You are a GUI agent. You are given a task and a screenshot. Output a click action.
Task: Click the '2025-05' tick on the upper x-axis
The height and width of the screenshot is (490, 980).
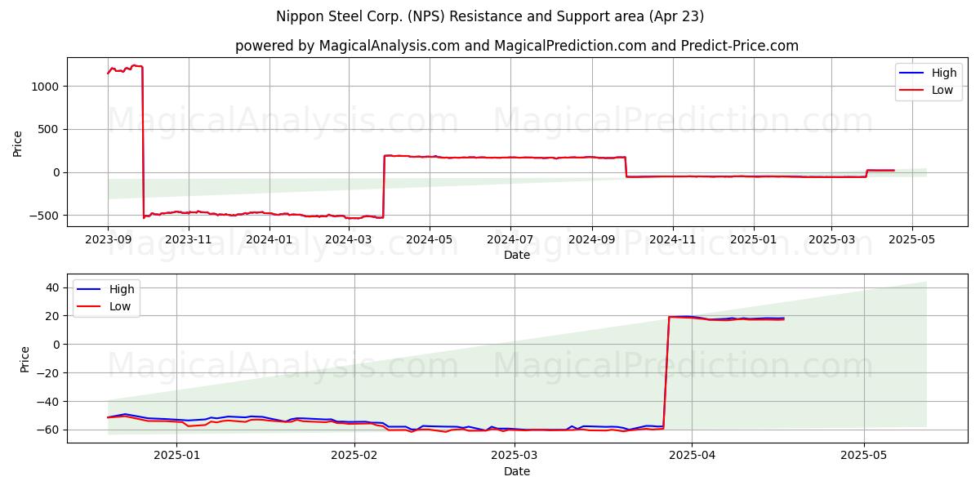(x=912, y=239)
